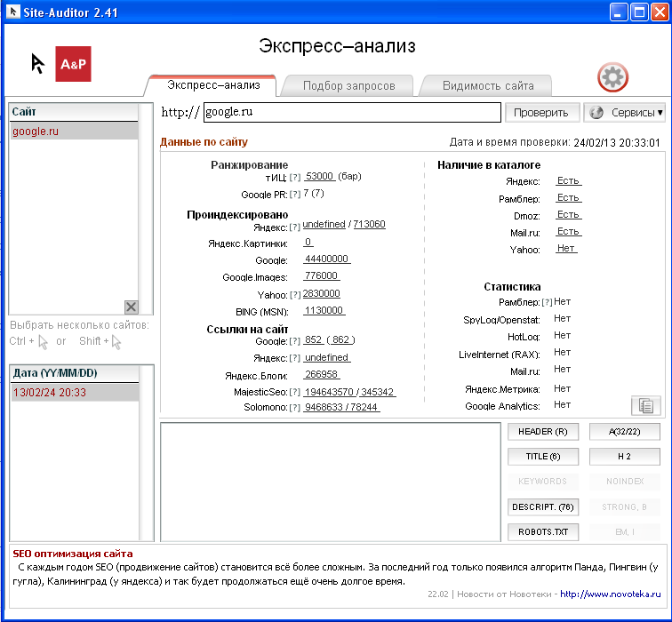The image size is (672, 622).
Task: Click the DESCRIPT. (76) button
Action: [543, 507]
